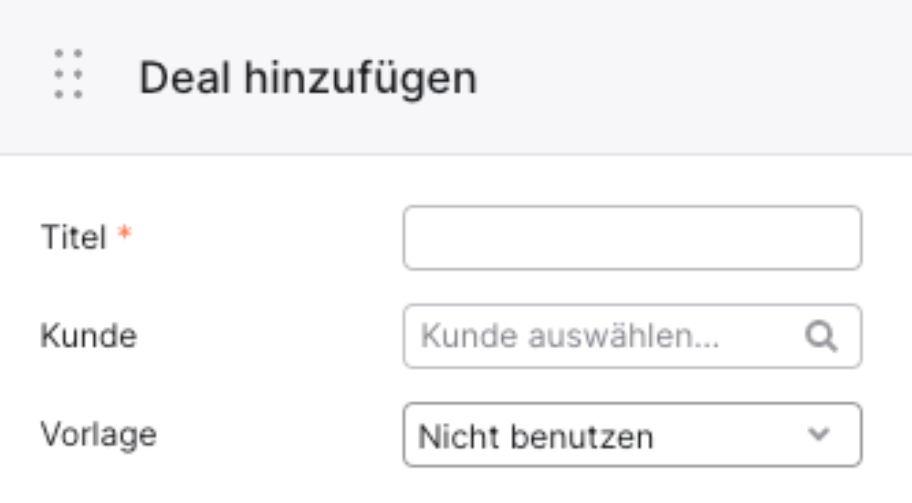Click the 'Kunde auswählen...' placeholder text
The height and width of the screenshot is (503, 912).
point(570,336)
